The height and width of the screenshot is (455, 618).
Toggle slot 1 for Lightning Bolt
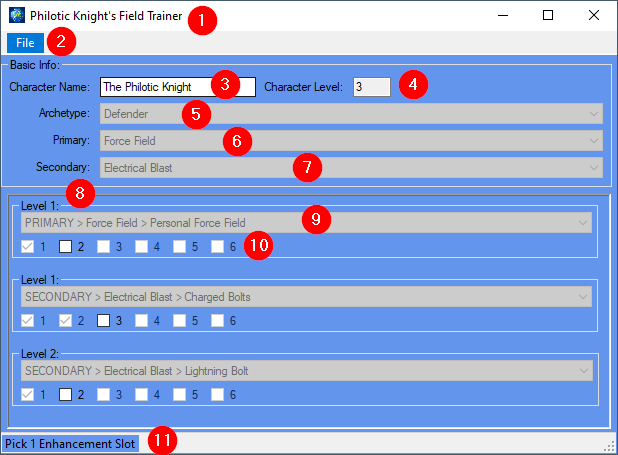[x=28, y=395]
